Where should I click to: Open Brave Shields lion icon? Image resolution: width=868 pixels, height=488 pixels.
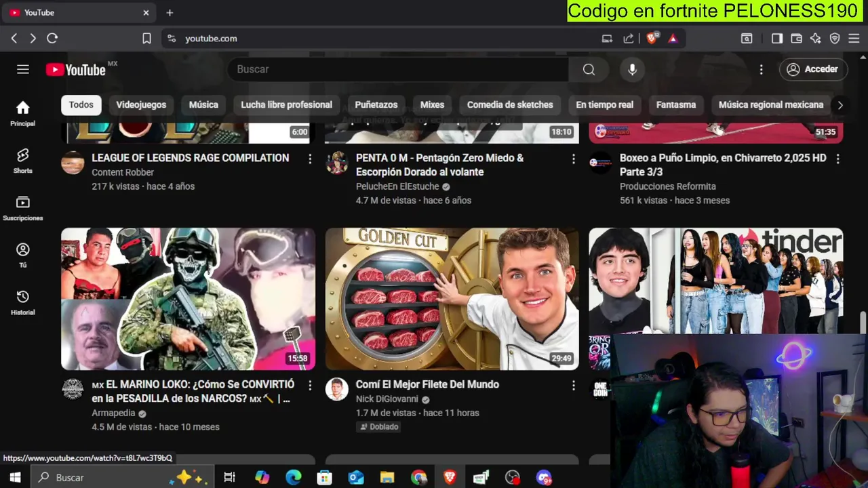(x=652, y=39)
